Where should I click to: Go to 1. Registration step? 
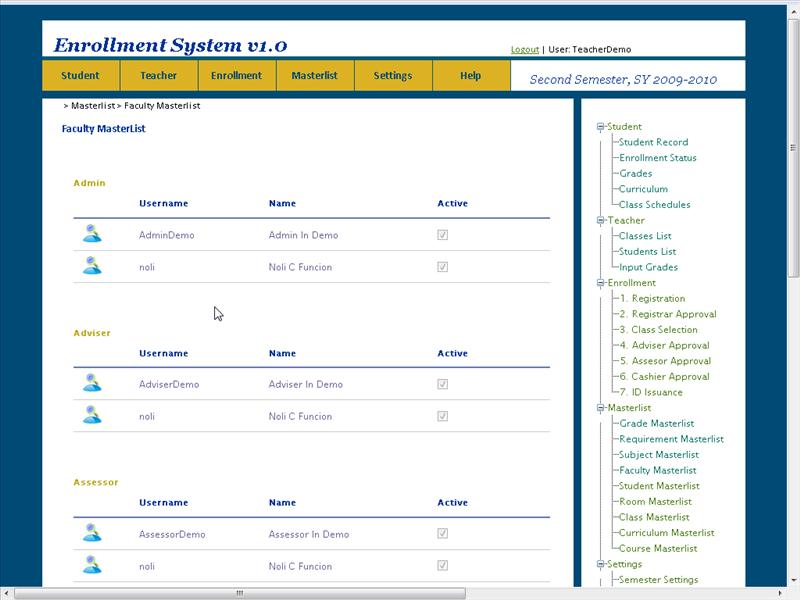tap(653, 298)
